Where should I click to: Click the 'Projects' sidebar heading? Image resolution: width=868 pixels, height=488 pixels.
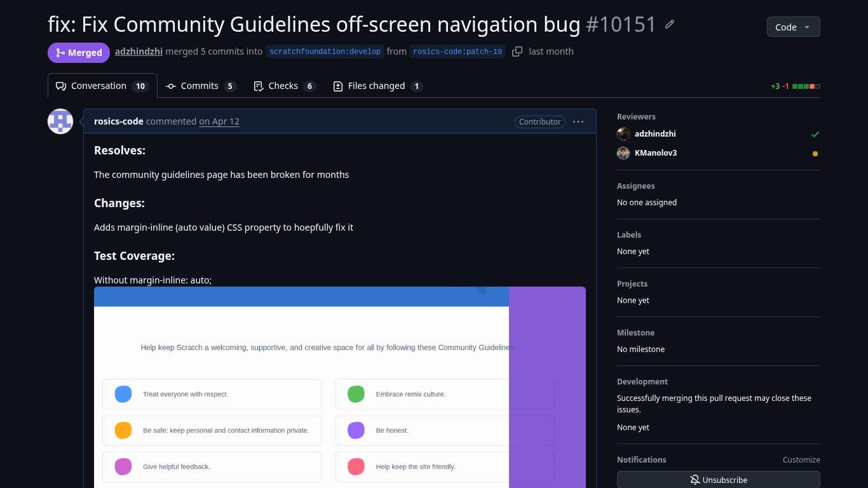coord(632,284)
